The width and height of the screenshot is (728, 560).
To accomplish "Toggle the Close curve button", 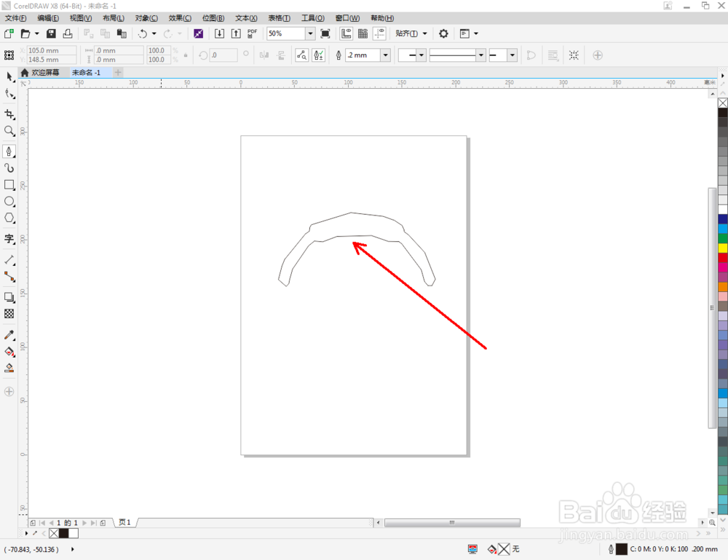I will pyautogui.click(x=531, y=55).
